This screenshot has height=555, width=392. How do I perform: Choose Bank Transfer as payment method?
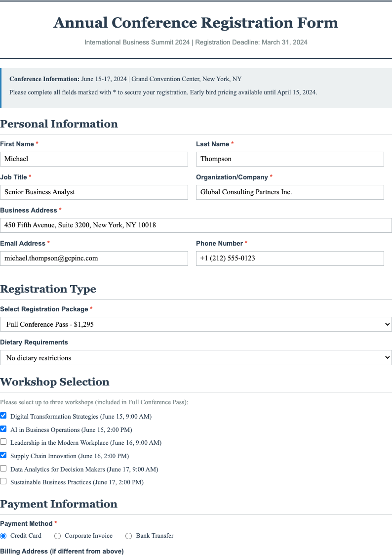(x=128, y=536)
